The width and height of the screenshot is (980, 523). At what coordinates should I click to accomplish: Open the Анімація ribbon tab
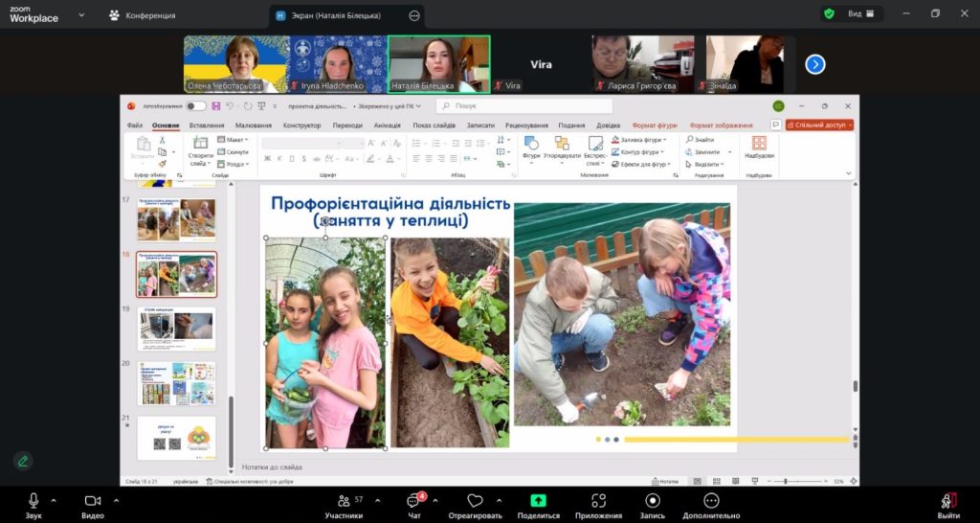(x=388, y=125)
